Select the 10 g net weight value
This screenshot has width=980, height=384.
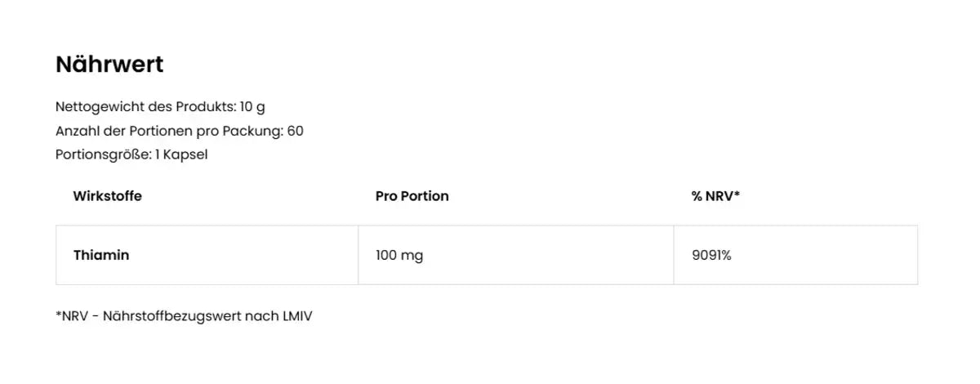[253, 107]
